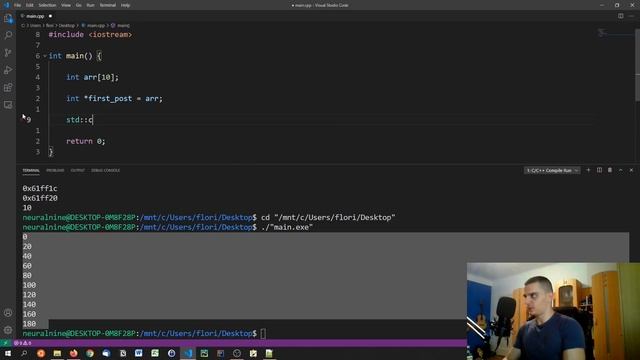Open the Source Control view

8,53
